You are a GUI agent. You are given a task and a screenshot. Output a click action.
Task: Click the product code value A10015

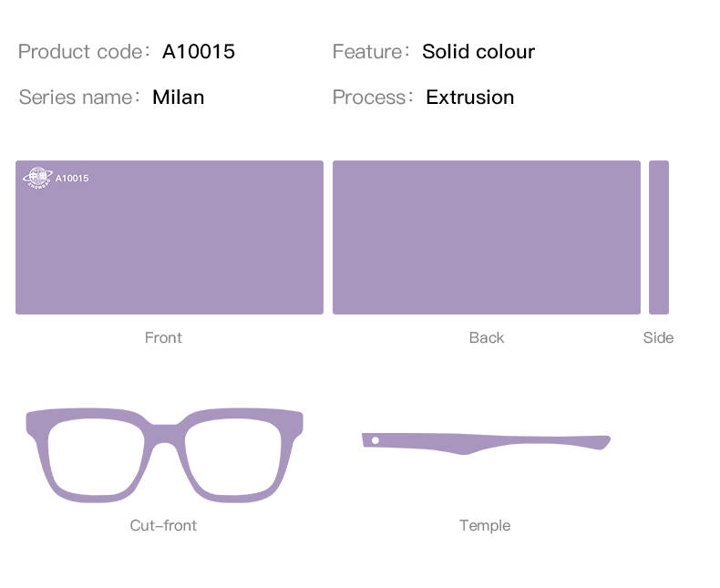199,51
